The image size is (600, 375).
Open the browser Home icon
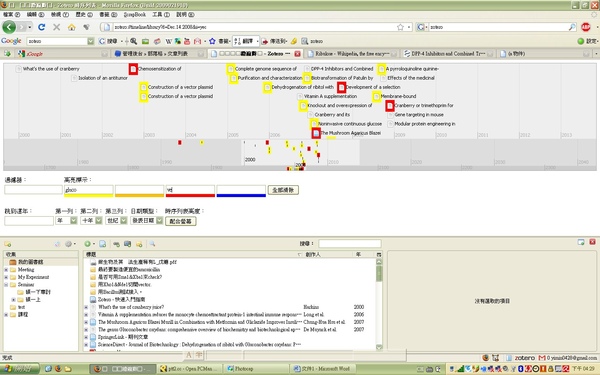[x=72, y=27]
